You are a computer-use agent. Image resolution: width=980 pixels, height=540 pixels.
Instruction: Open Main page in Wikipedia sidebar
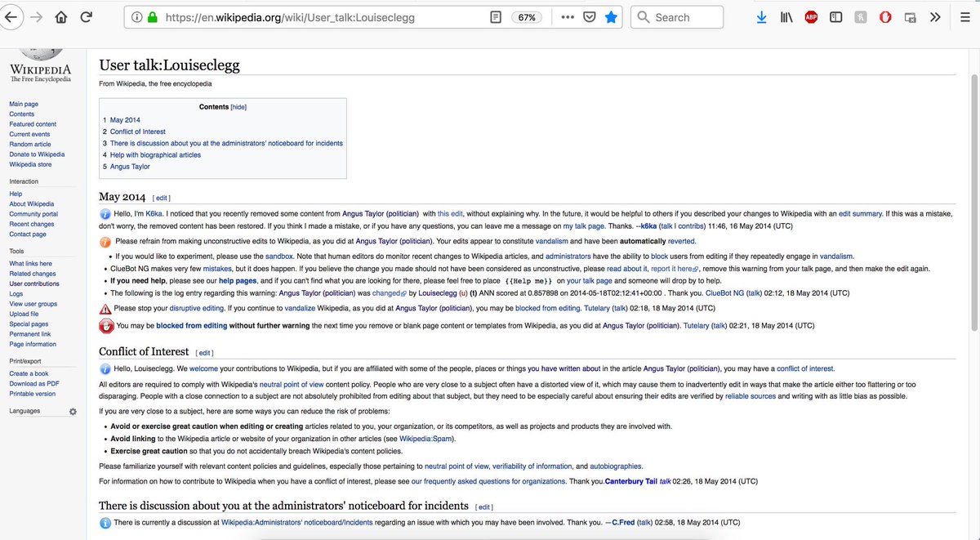pyautogui.click(x=24, y=104)
